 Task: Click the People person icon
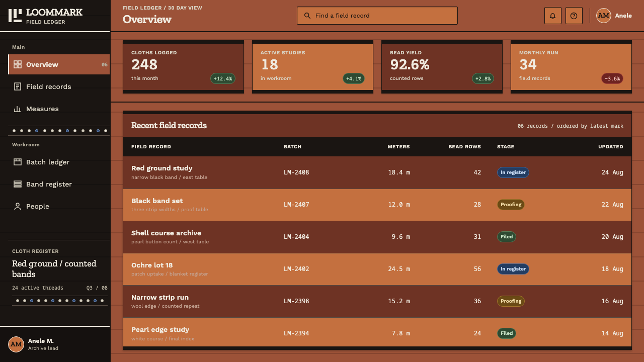coord(18,206)
